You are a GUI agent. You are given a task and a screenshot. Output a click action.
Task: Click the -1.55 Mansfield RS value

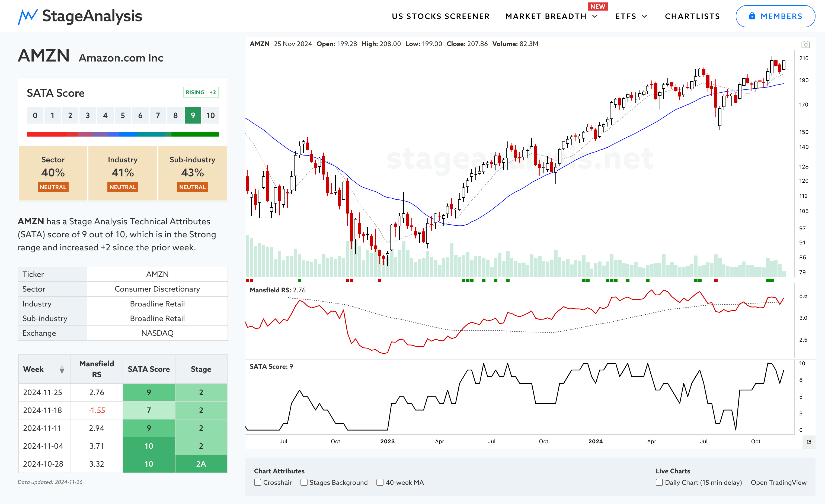tap(97, 410)
